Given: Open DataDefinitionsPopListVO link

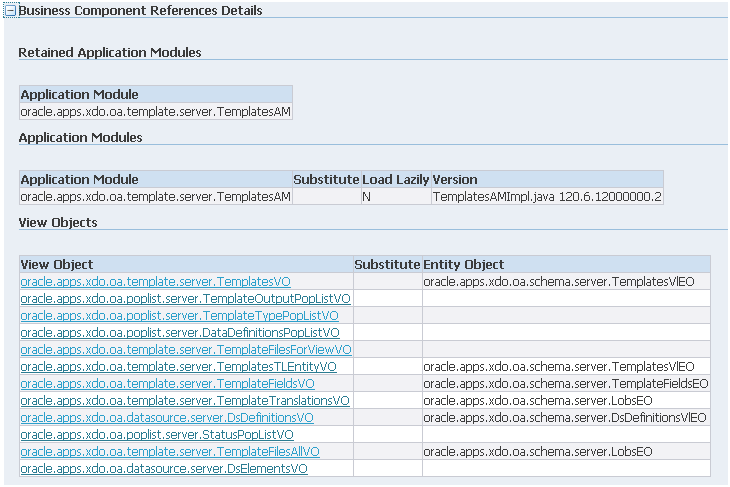Looking at the screenshot, I should [x=180, y=333].
